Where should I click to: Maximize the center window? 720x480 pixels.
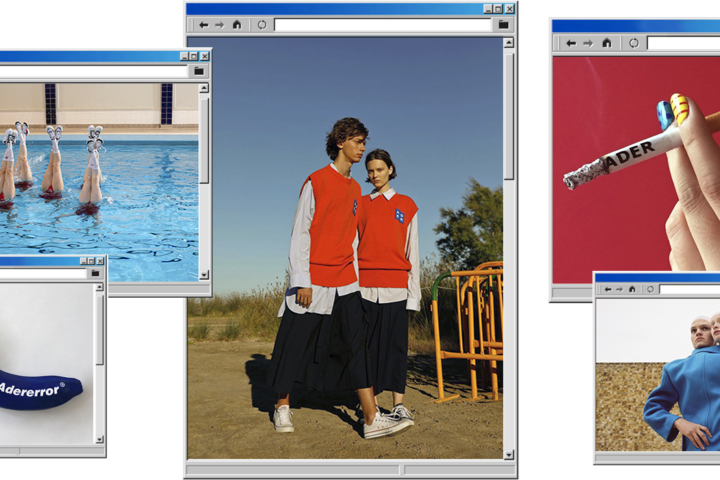[498, 9]
